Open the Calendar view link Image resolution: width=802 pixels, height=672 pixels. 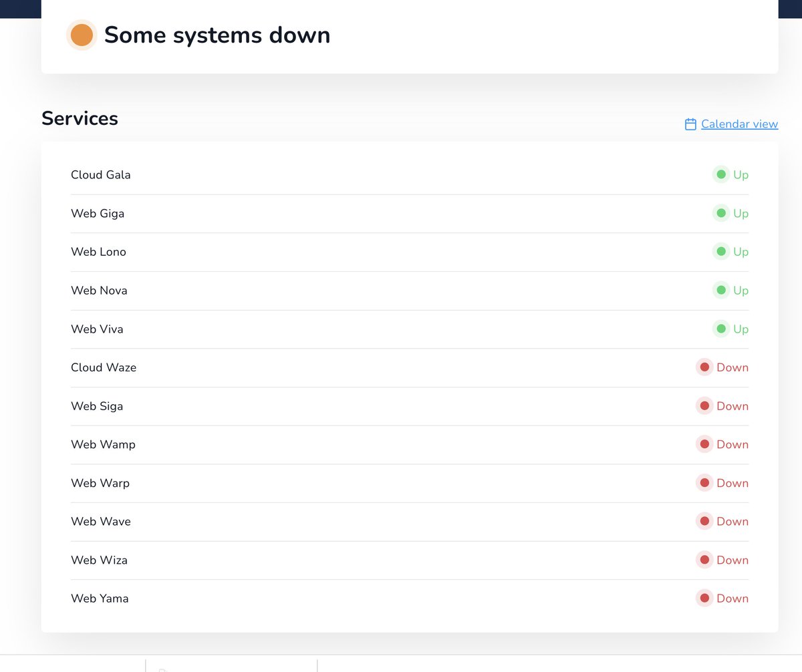tap(739, 124)
